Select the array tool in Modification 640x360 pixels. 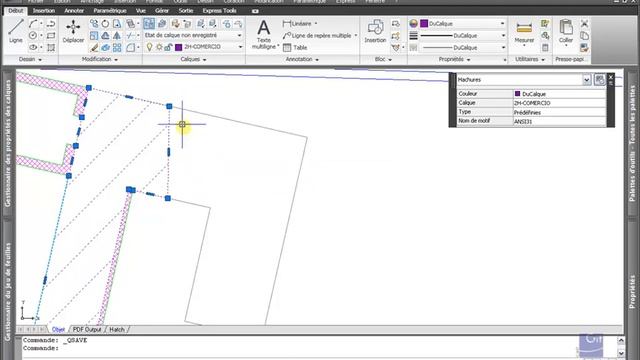tap(117, 48)
